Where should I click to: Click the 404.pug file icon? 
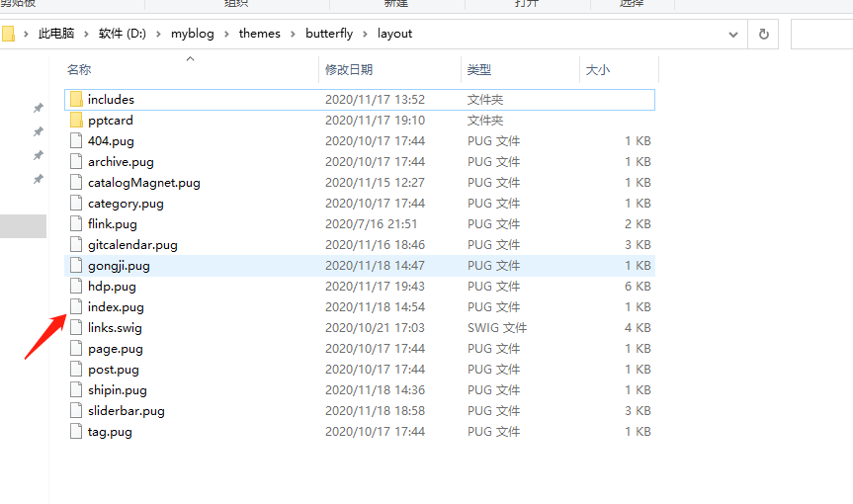coord(76,140)
